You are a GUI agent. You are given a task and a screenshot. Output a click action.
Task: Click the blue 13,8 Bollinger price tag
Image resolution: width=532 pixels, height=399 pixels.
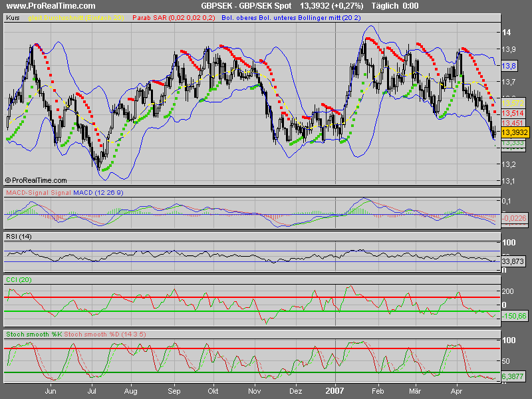tap(509, 66)
